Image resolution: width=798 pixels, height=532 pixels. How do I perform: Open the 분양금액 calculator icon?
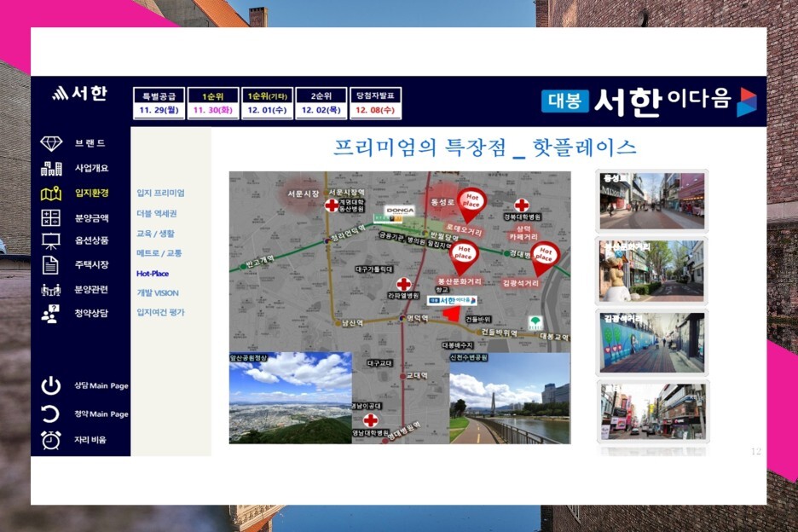[51, 218]
